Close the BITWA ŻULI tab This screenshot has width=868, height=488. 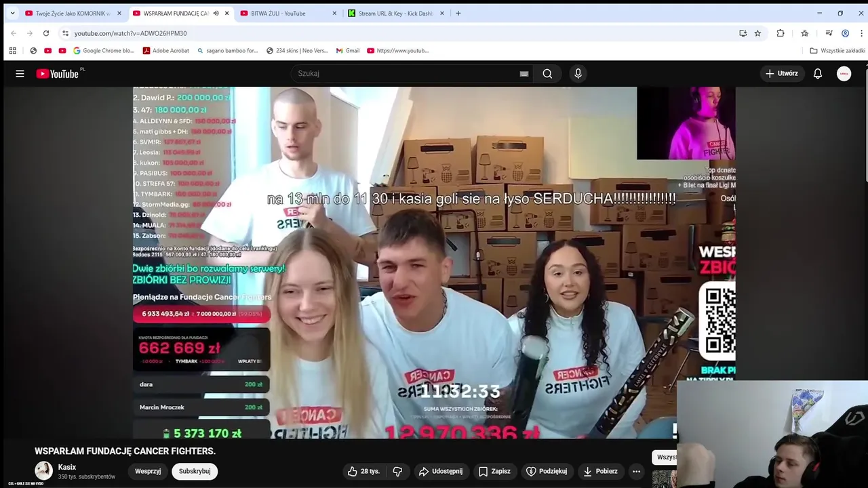334,13
